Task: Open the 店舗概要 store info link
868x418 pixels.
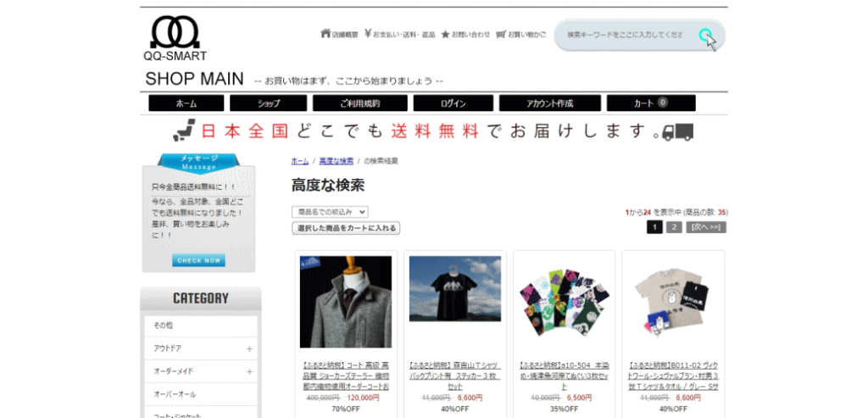Action: (345, 34)
